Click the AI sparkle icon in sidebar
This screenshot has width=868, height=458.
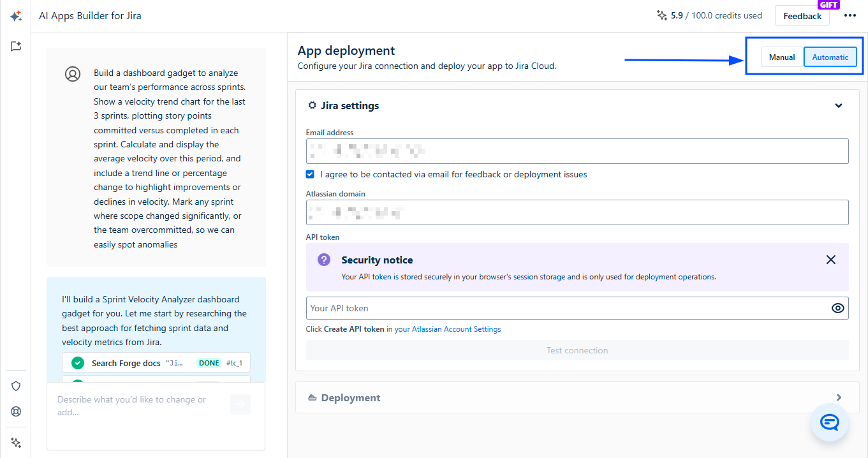[16, 17]
